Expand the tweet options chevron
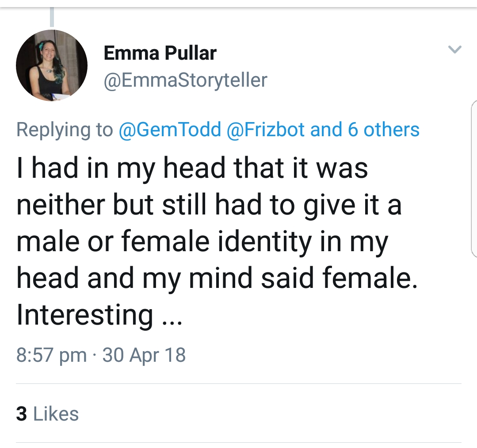Viewport: 477px width, 448px height. 455,49
